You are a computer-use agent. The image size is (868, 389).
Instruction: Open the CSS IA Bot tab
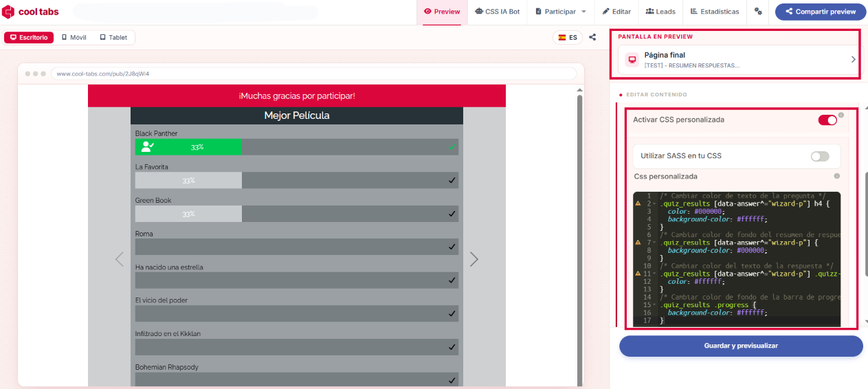tap(498, 12)
